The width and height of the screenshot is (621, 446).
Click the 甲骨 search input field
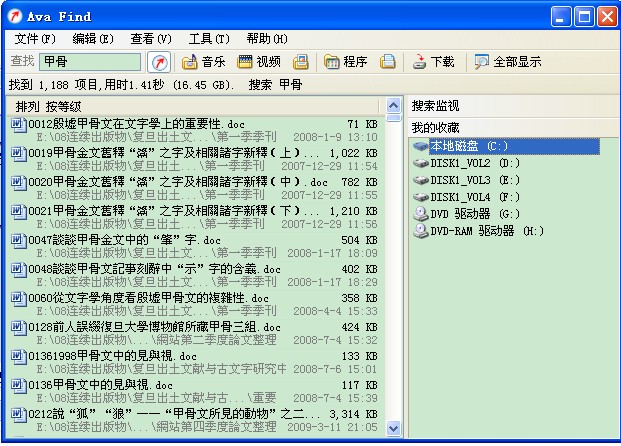pyautogui.click(x=90, y=62)
